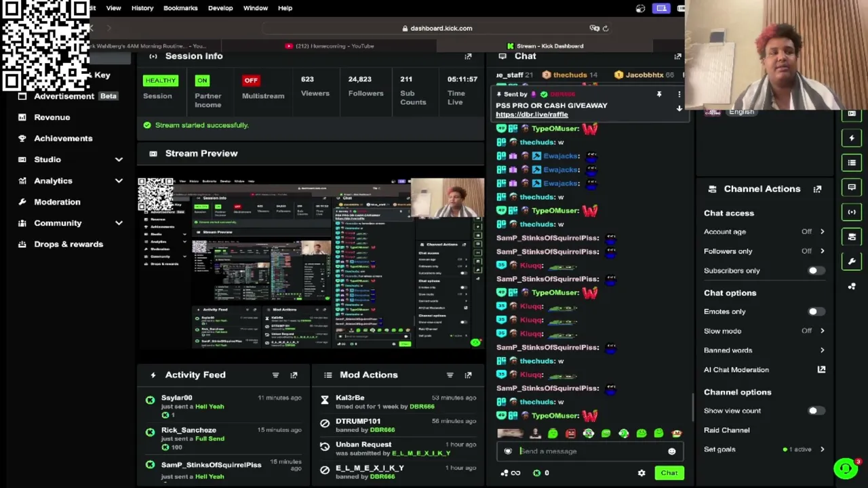
Task: Filter the Mod Actions list
Action: coord(450,375)
